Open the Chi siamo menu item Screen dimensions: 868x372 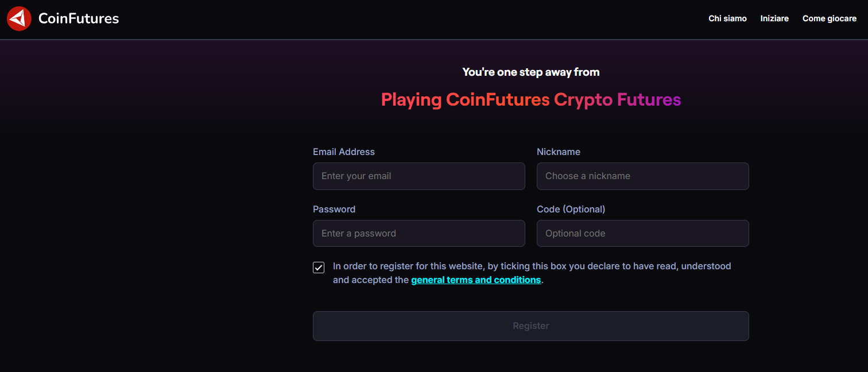click(727, 19)
